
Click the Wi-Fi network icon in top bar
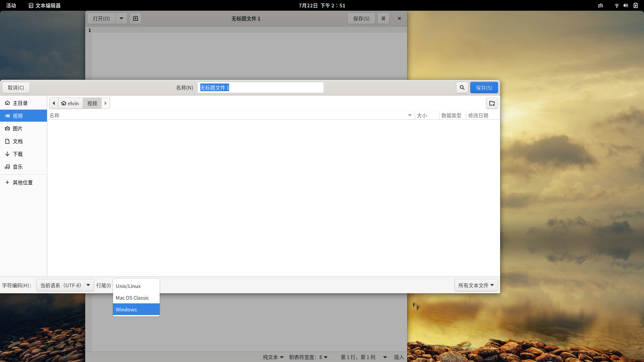pos(616,5)
